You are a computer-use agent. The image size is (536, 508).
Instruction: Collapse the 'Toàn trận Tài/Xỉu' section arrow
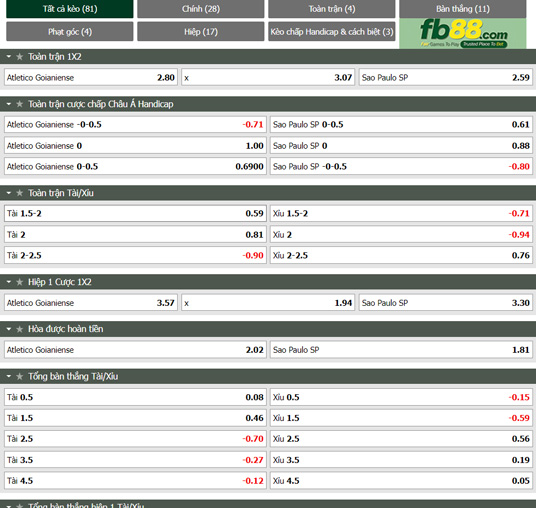pos(9,193)
